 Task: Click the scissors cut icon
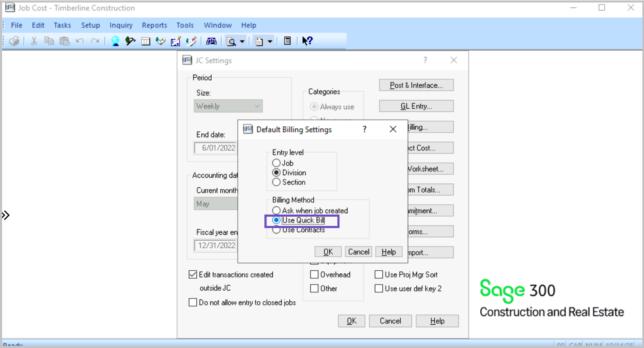point(34,41)
